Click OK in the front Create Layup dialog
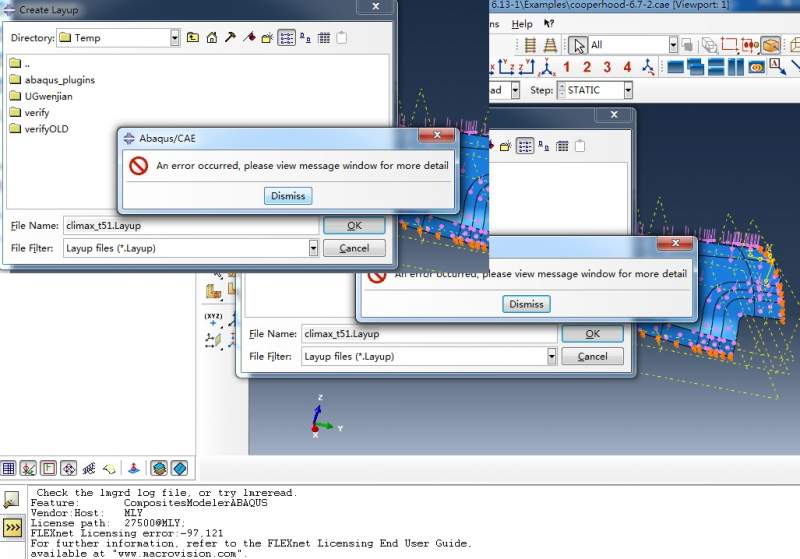The width and height of the screenshot is (800, 559). pos(354,225)
